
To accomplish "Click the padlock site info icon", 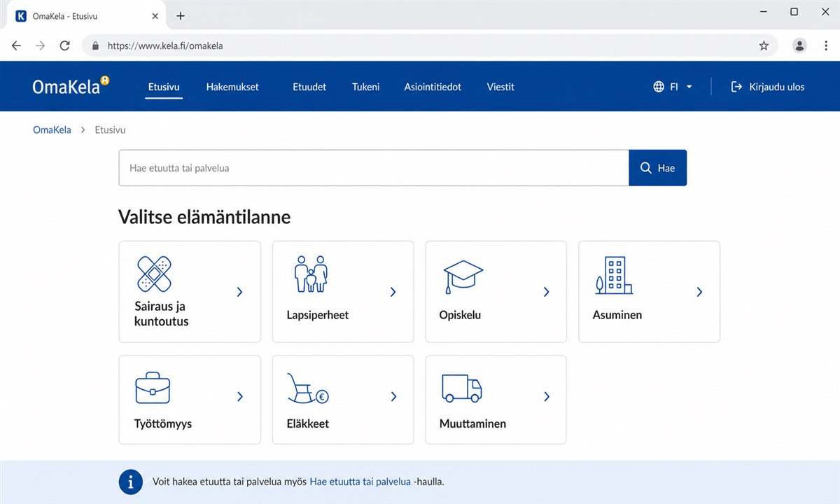I will [96, 45].
